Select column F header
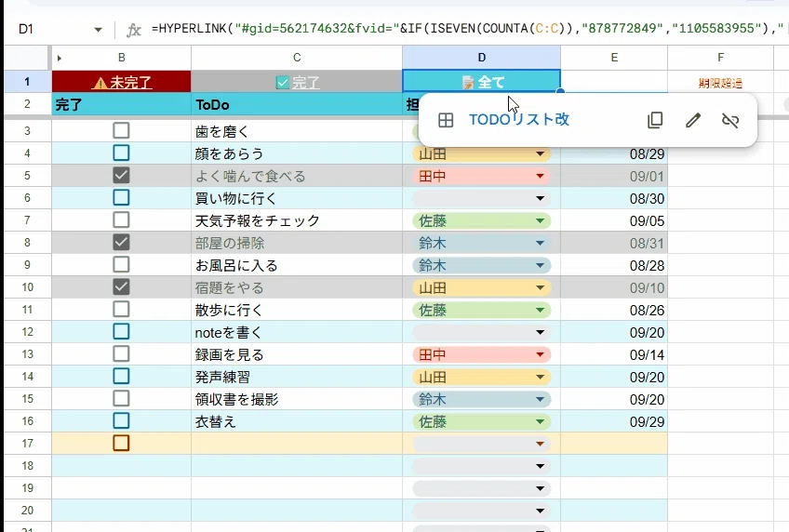Image resolution: width=789 pixels, height=532 pixels. point(720,58)
